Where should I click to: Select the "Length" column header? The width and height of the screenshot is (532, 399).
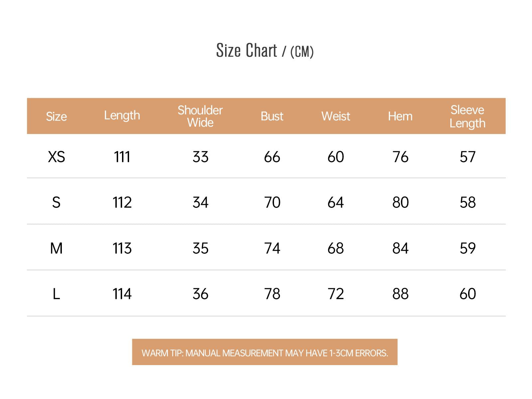tap(122, 116)
